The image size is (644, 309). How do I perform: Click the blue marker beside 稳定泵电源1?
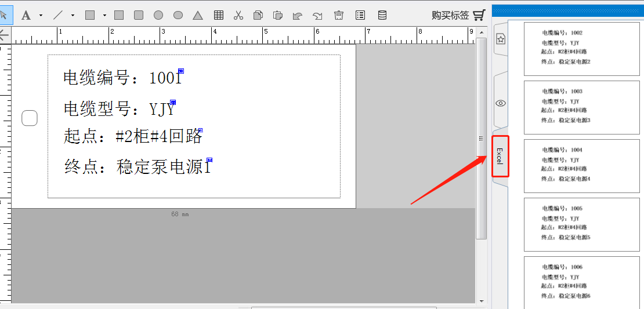[x=209, y=160]
